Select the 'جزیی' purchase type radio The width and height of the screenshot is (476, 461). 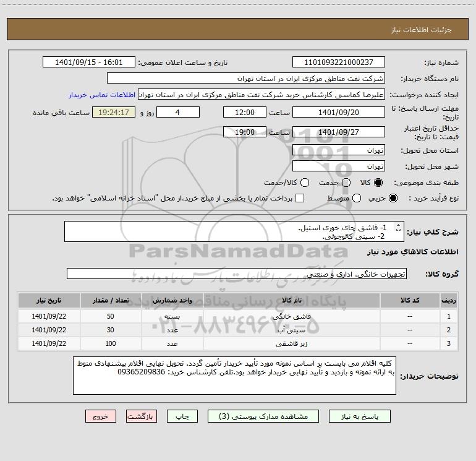[393, 198]
